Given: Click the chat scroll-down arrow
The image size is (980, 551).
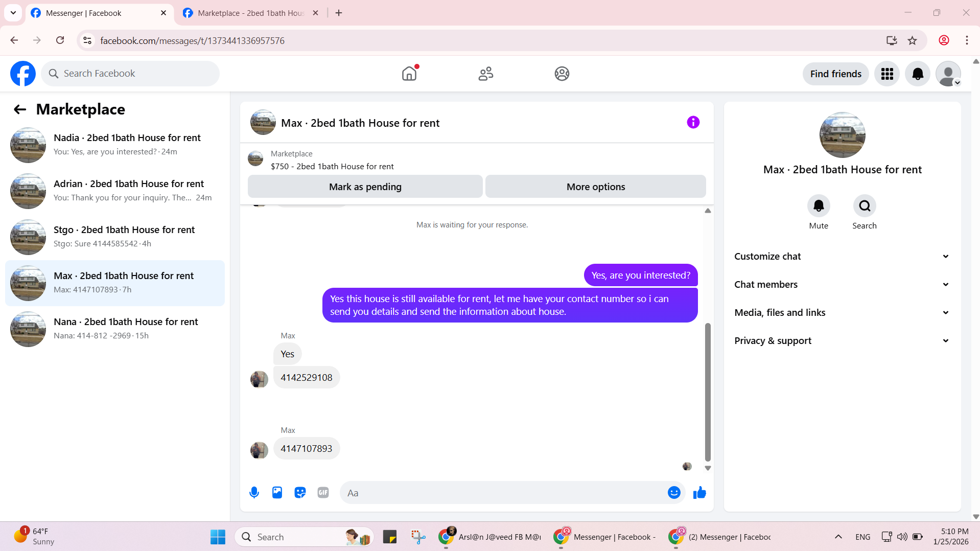Looking at the screenshot, I should coord(708,468).
